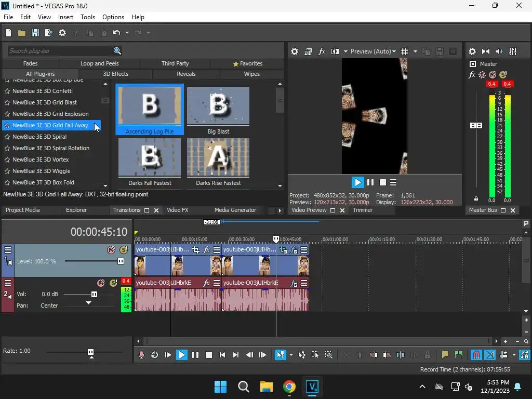
Task: Open the Tools menu
Action: (87, 17)
